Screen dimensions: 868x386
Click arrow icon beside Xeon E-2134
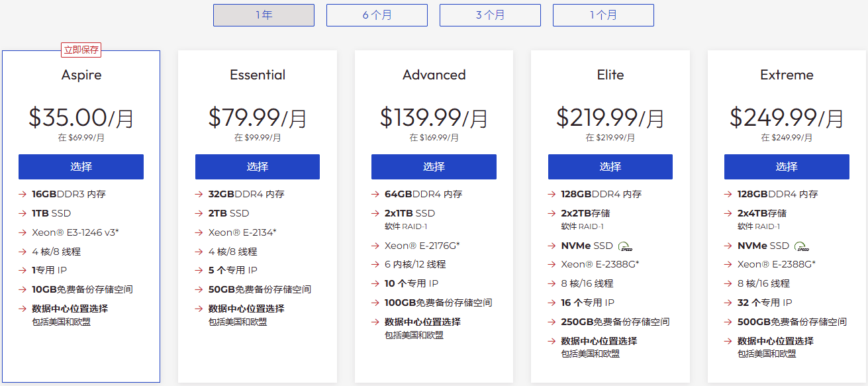tap(199, 233)
